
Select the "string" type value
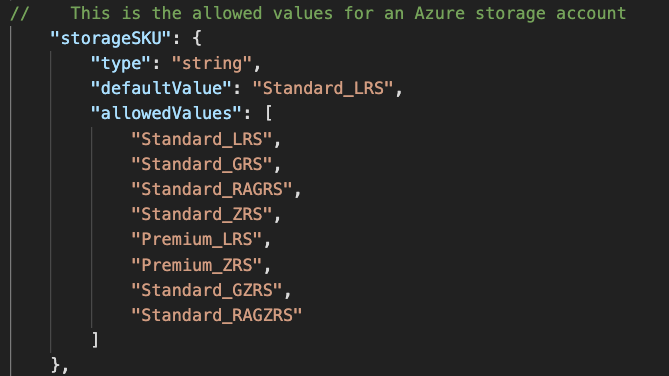[212, 64]
